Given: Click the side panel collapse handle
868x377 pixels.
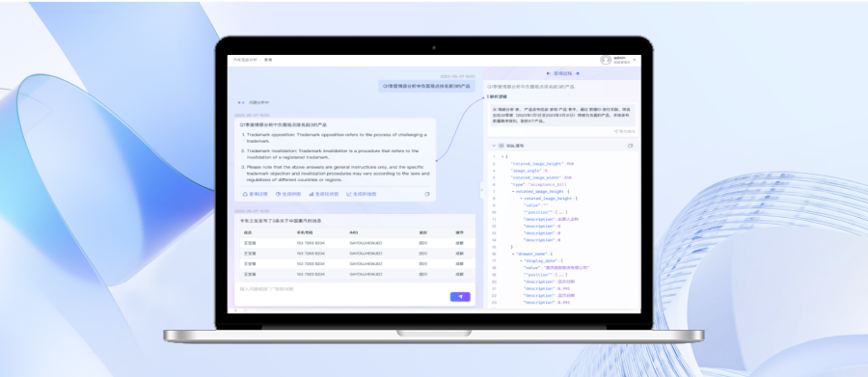Looking at the screenshot, I should pos(481,191).
